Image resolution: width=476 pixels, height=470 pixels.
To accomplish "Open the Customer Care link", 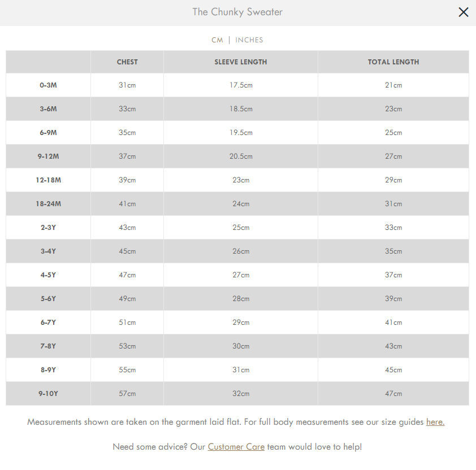I will coord(236,447).
